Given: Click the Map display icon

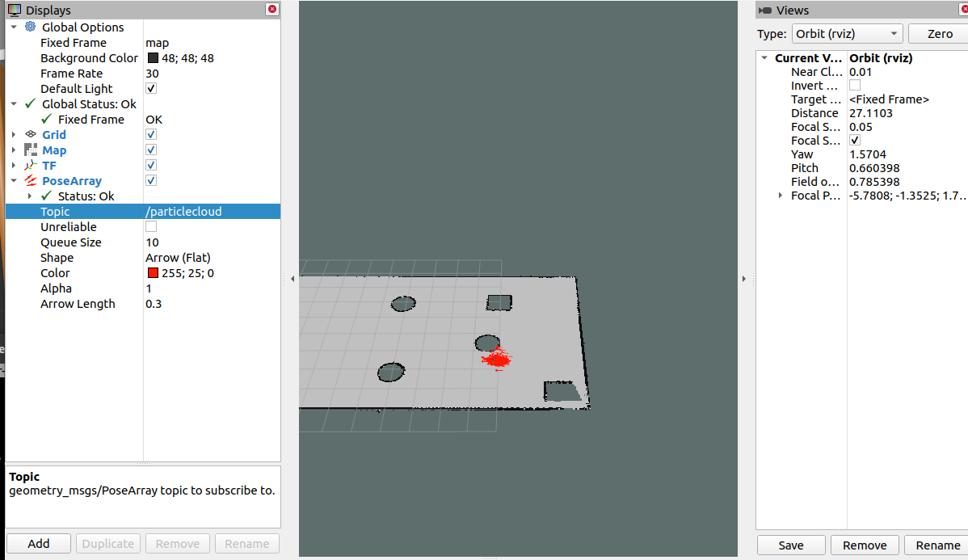Looking at the screenshot, I should click(30, 149).
